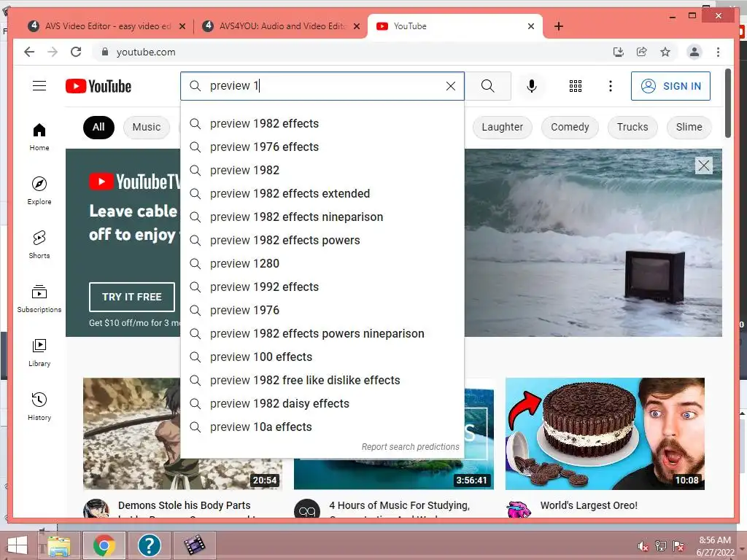
Task: Choose suggestion 'preview 1982 daisy effects'
Action: point(322,404)
